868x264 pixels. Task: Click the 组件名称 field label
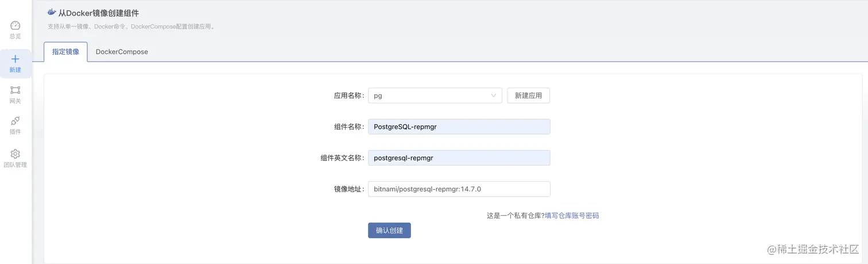[x=349, y=127]
